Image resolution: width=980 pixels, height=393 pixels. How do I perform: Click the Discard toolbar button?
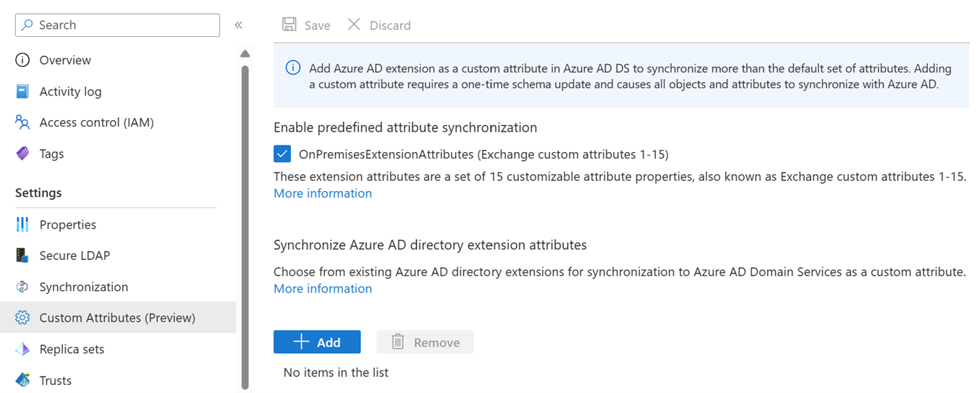click(x=379, y=25)
